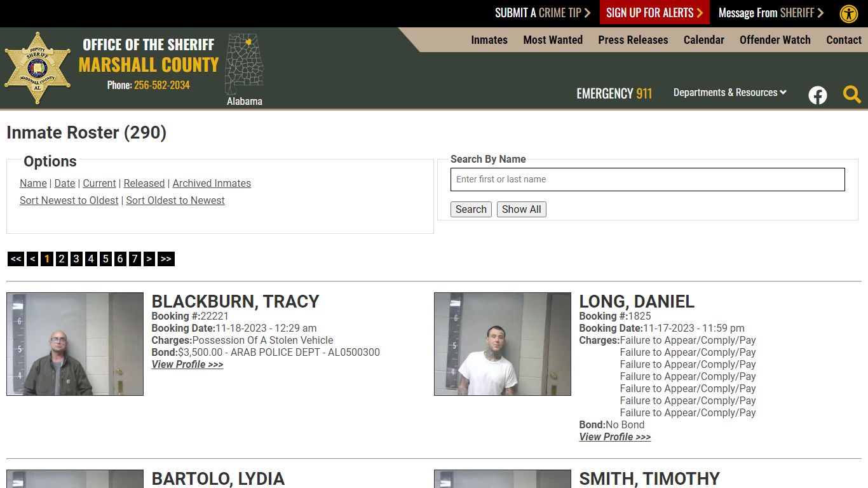View Profile for Daniel Long
Screen dimensions: 868x488
click(615, 437)
